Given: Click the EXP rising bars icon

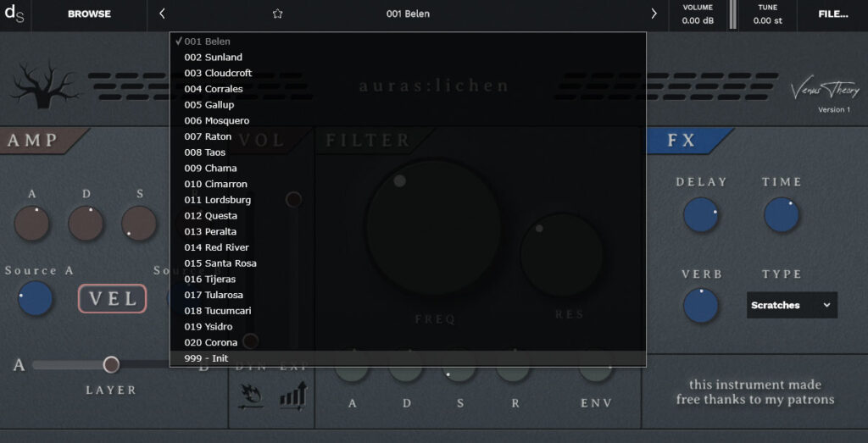Looking at the screenshot, I should [293, 396].
